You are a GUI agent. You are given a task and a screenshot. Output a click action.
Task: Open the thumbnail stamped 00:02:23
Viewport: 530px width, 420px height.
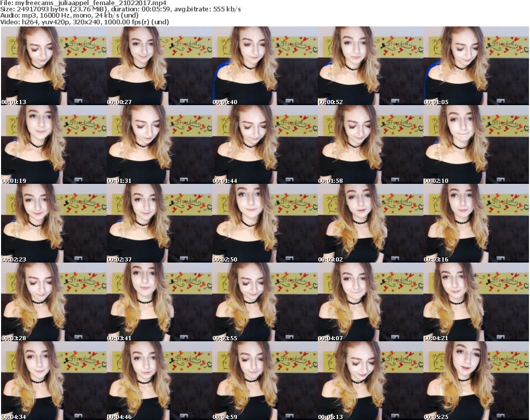point(54,224)
